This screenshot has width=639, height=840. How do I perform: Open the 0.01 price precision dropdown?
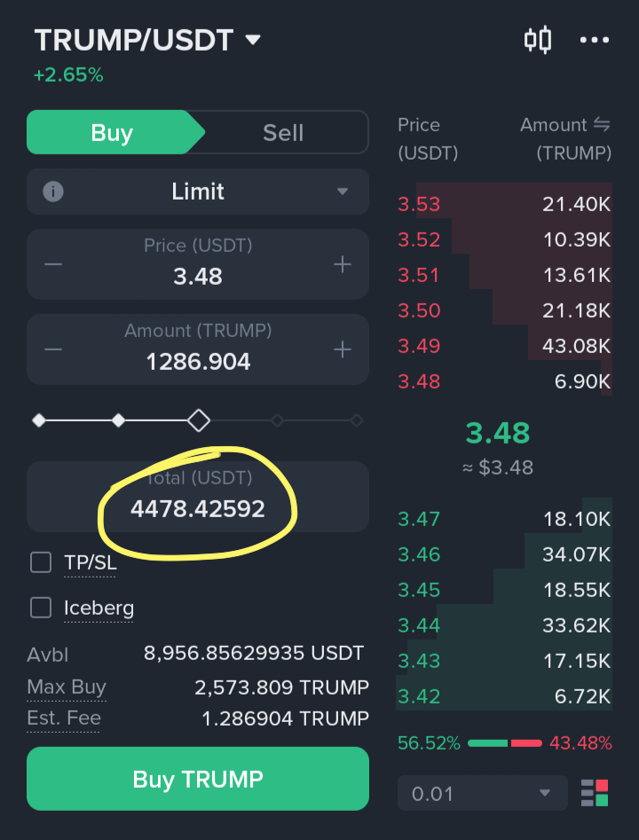click(483, 793)
